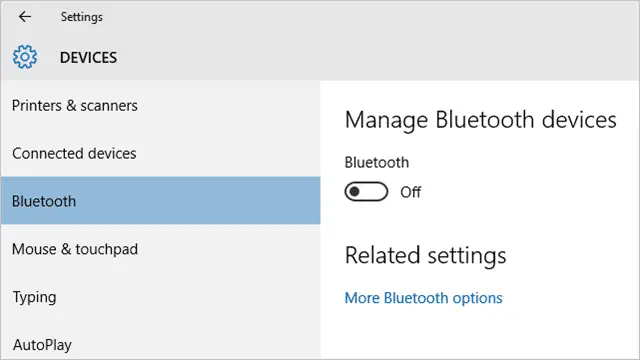Go back using the arrow icon
640x360 pixels.
click(x=25, y=17)
